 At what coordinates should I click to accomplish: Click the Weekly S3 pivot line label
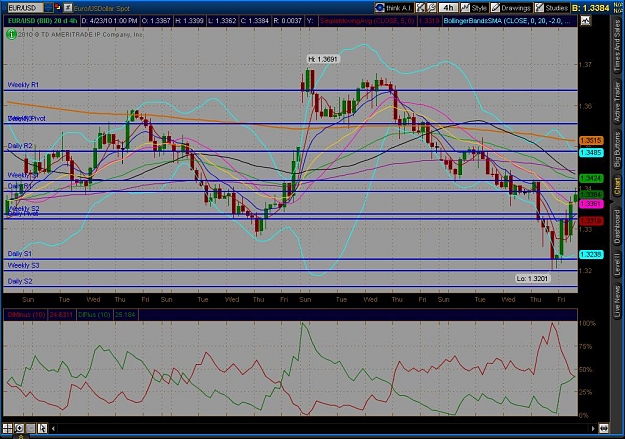pos(24,266)
